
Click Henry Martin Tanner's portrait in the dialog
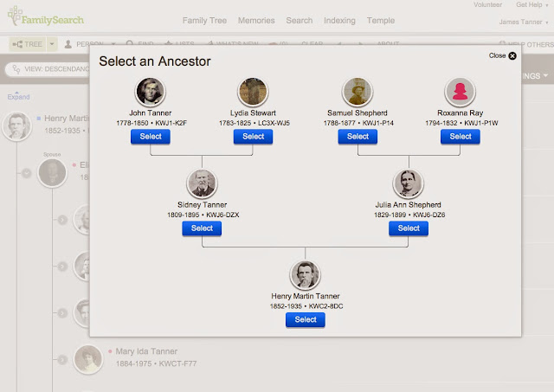click(x=306, y=275)
